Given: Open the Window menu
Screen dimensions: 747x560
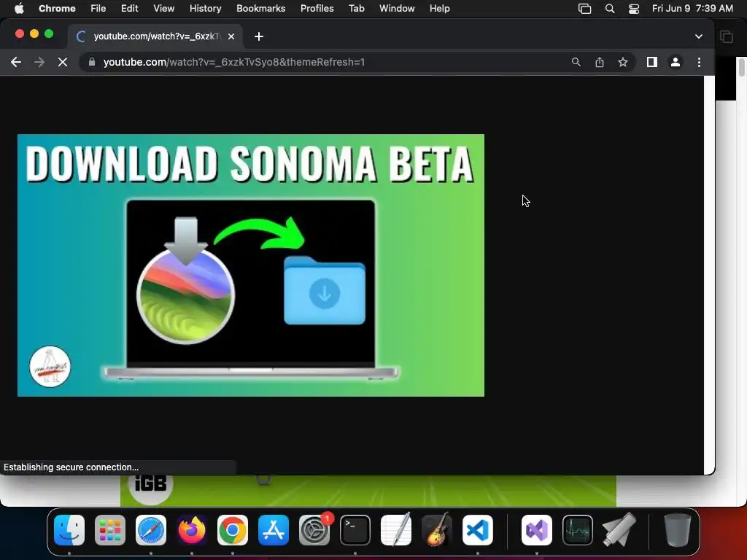Looking at the screenshot, I should (397, 8).
